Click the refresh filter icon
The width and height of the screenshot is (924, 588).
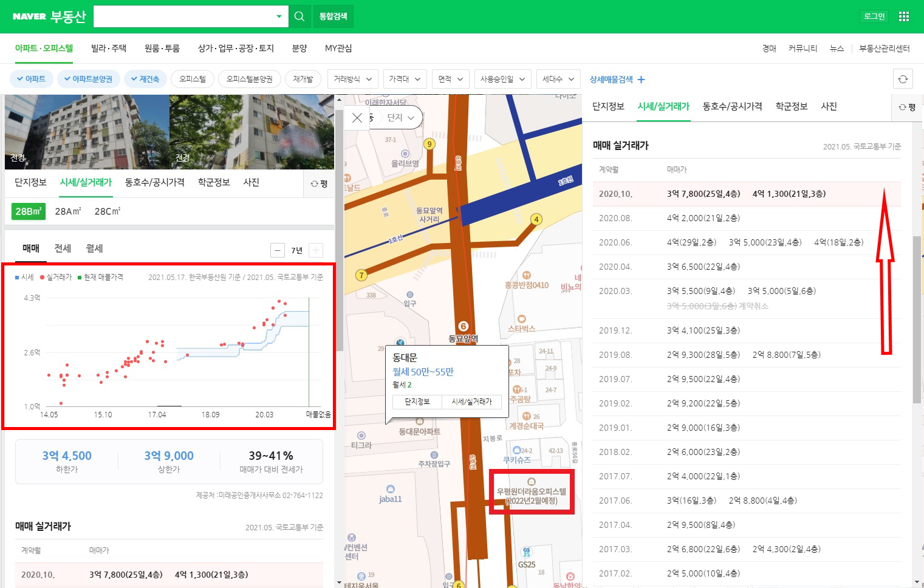pos(903,79)
